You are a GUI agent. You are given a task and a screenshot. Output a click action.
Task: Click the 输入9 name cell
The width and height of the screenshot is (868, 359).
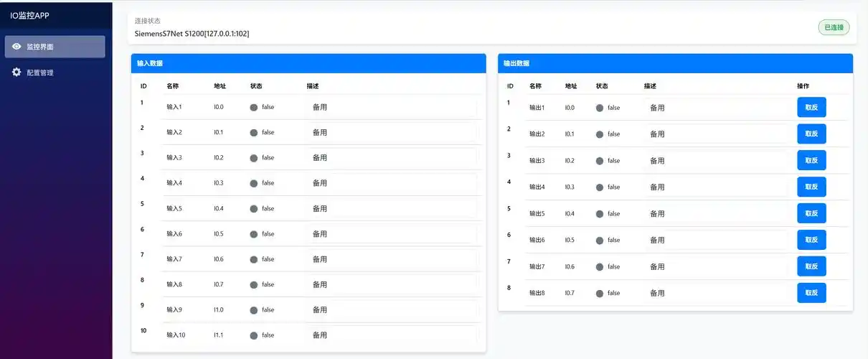coord(174,310)
